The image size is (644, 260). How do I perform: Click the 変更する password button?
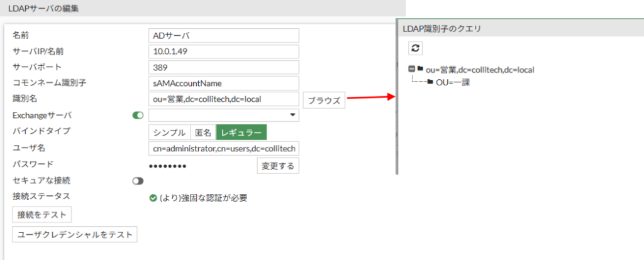277,166
